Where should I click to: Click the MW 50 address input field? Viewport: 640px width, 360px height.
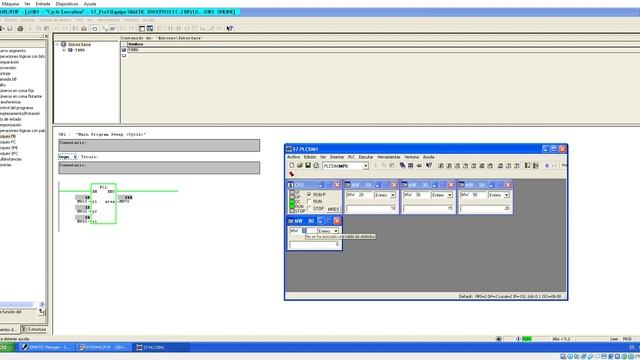(473, 195)
